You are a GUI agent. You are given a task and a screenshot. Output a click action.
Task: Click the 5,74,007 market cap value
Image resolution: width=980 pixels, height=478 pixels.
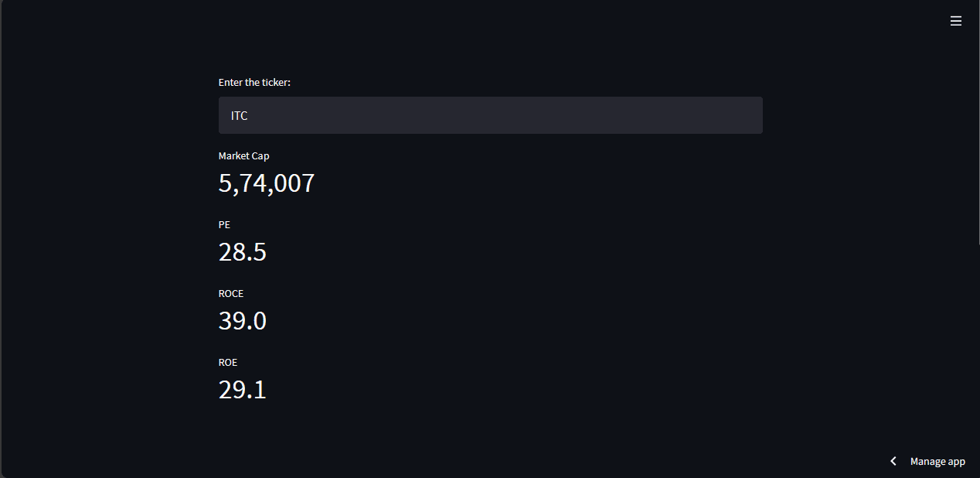[x=267, y=183]
